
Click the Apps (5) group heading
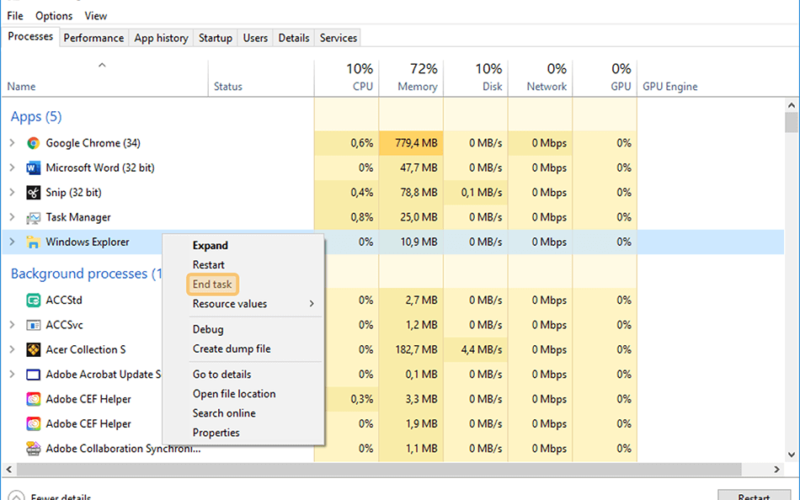point(36,117)
